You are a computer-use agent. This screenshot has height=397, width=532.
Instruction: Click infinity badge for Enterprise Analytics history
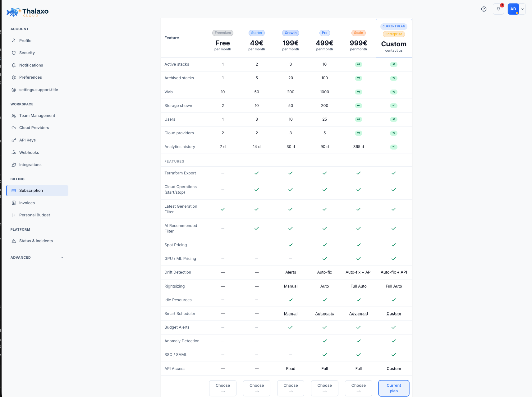394,147
